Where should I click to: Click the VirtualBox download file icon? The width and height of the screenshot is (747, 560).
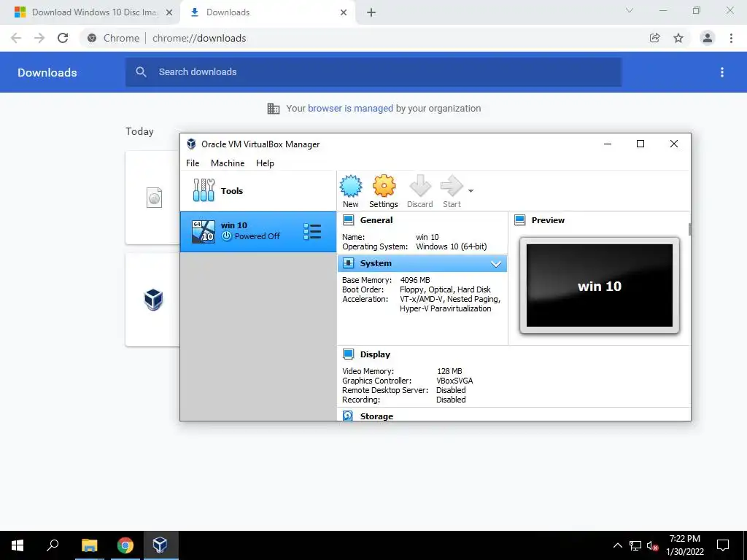point(153,300)
